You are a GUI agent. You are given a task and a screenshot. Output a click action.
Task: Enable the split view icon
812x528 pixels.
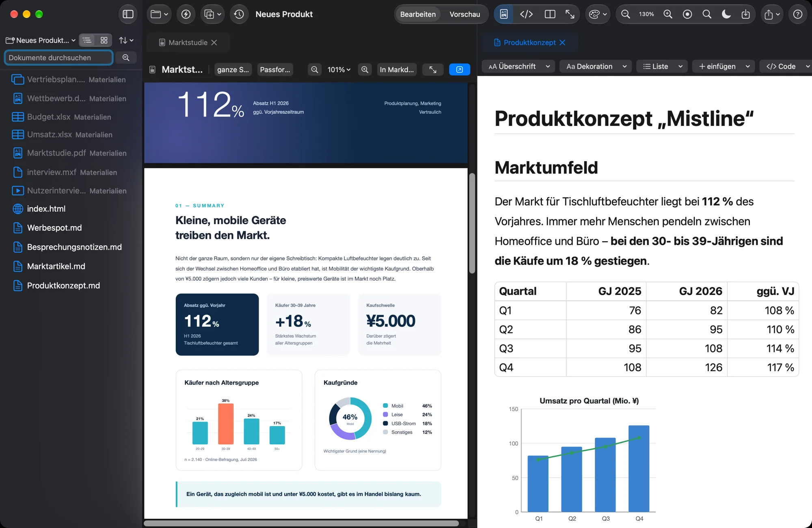(x=550, y=14)
